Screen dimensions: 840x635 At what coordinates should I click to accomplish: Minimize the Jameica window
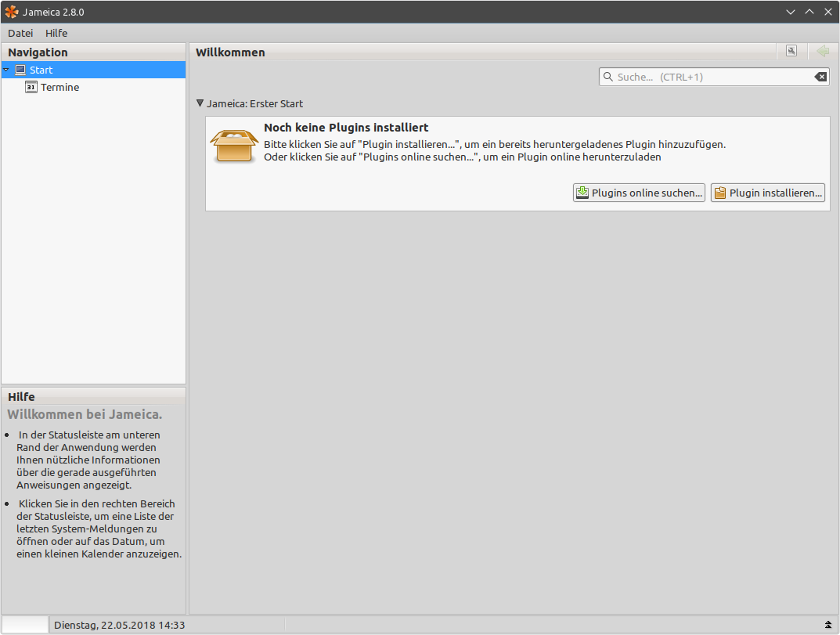tap(790, 12)
